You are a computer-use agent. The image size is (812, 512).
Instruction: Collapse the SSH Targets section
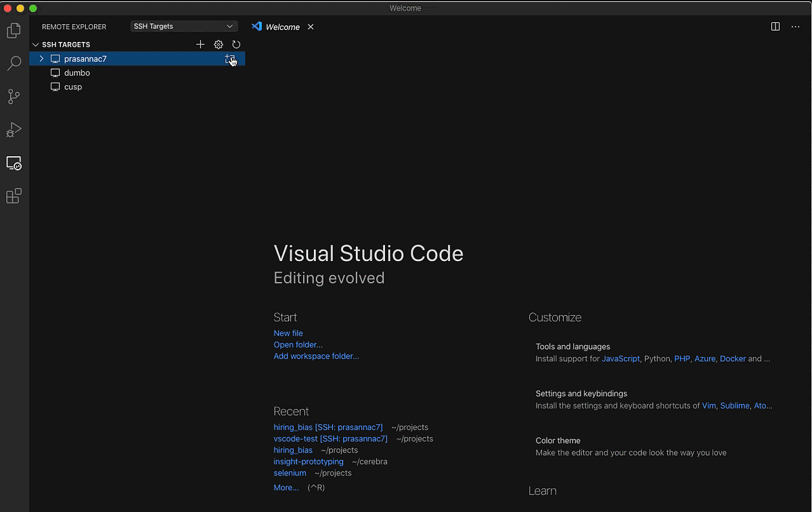point(35,44)
